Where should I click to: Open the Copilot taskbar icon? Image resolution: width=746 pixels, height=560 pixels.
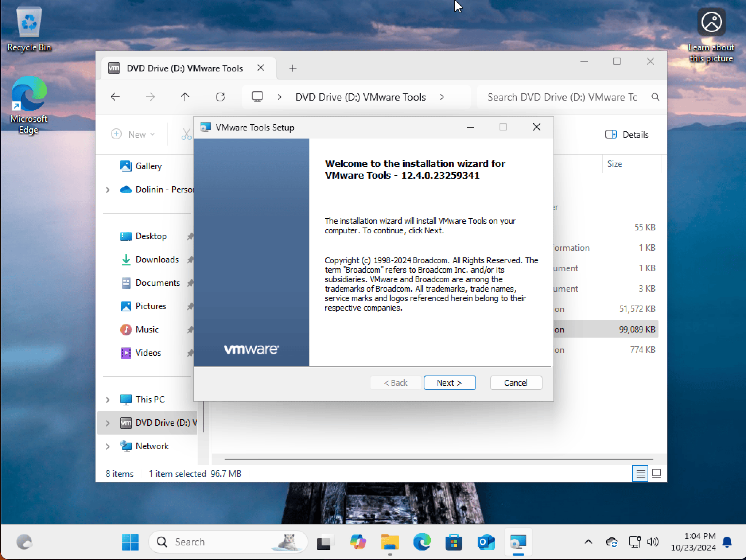coord(358,542)
